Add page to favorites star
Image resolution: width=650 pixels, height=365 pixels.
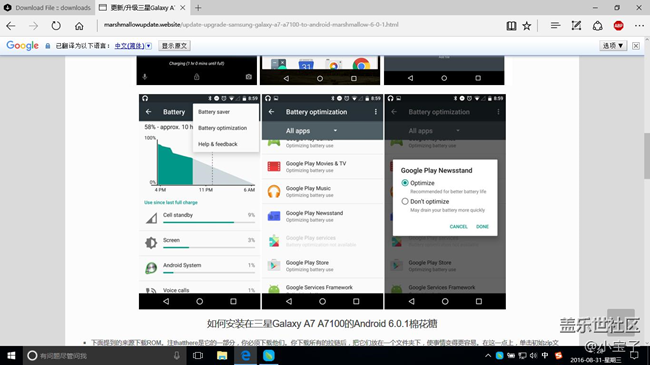pos(526,26)
